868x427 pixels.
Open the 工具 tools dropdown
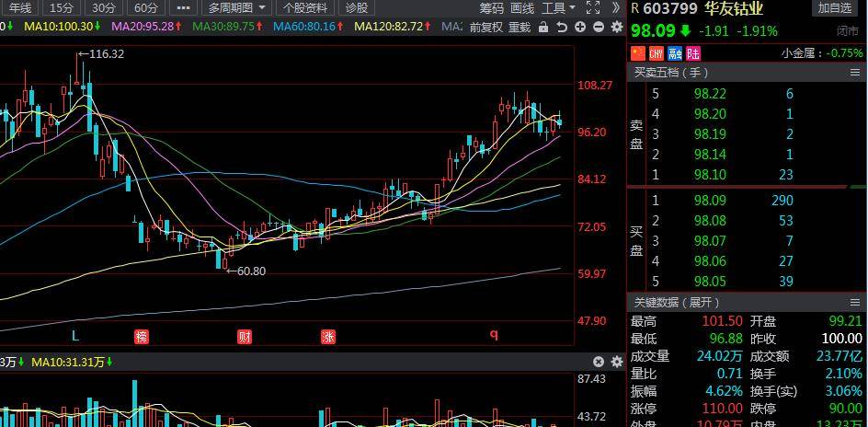point(558,7)
